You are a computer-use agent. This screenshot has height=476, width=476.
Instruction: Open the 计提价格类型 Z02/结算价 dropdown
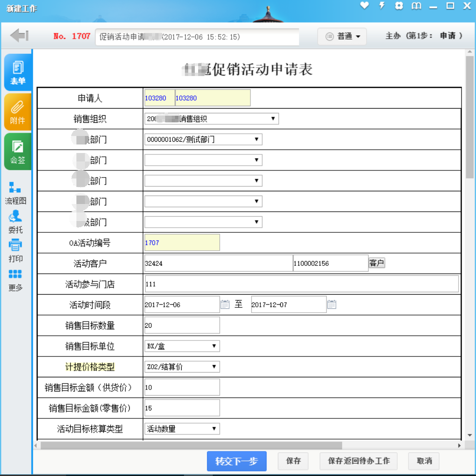[182, 366]
